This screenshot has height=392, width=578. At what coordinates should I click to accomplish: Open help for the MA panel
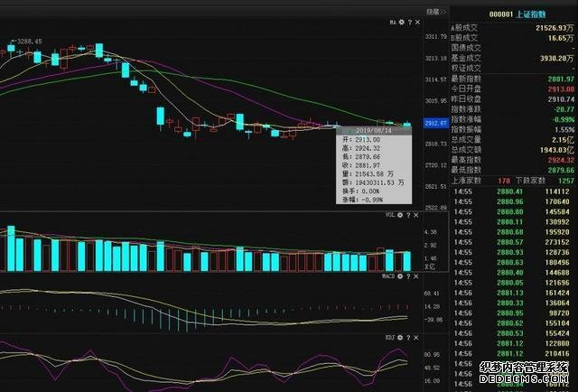(x=410, y=22)
